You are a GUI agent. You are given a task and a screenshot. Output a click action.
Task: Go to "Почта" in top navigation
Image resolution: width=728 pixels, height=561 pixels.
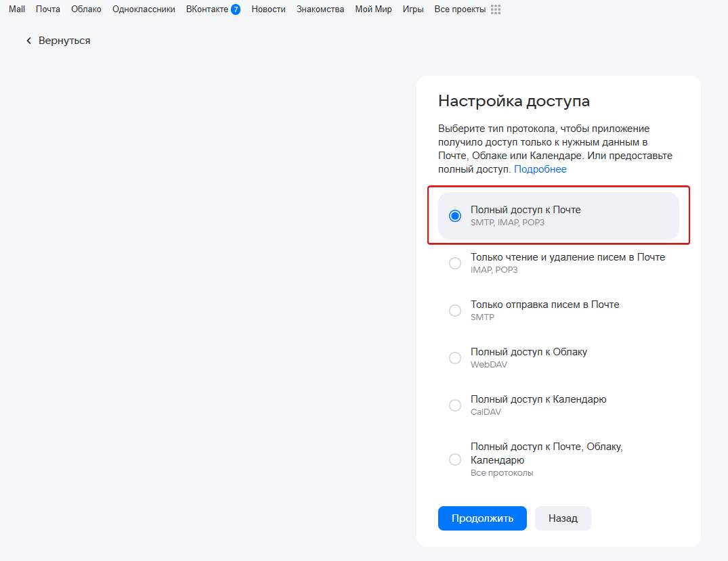(x=48, y=9)
